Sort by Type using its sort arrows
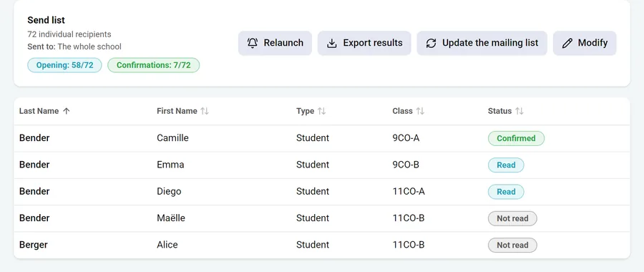 [321, 111]
